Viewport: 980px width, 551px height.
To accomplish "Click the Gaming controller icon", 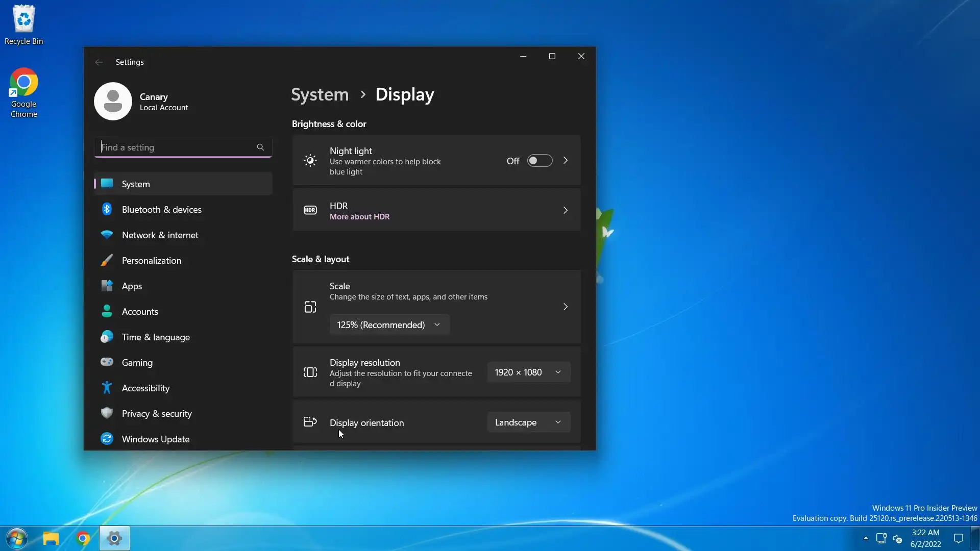I will coord(107,362).
